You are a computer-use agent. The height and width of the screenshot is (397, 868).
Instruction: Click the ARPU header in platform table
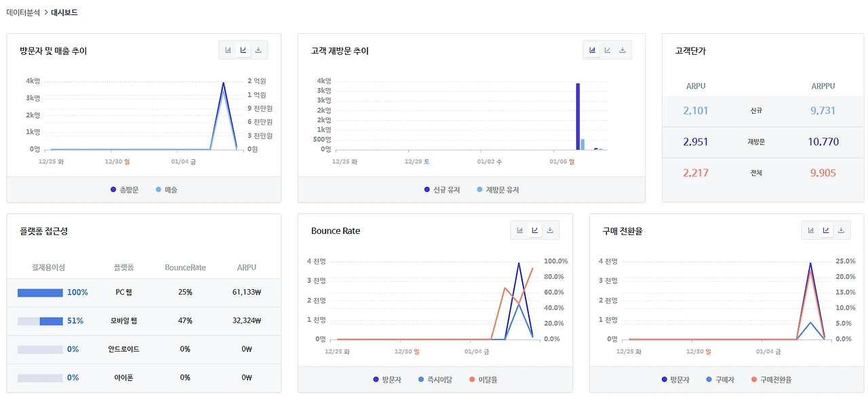(x=247, y=268)
